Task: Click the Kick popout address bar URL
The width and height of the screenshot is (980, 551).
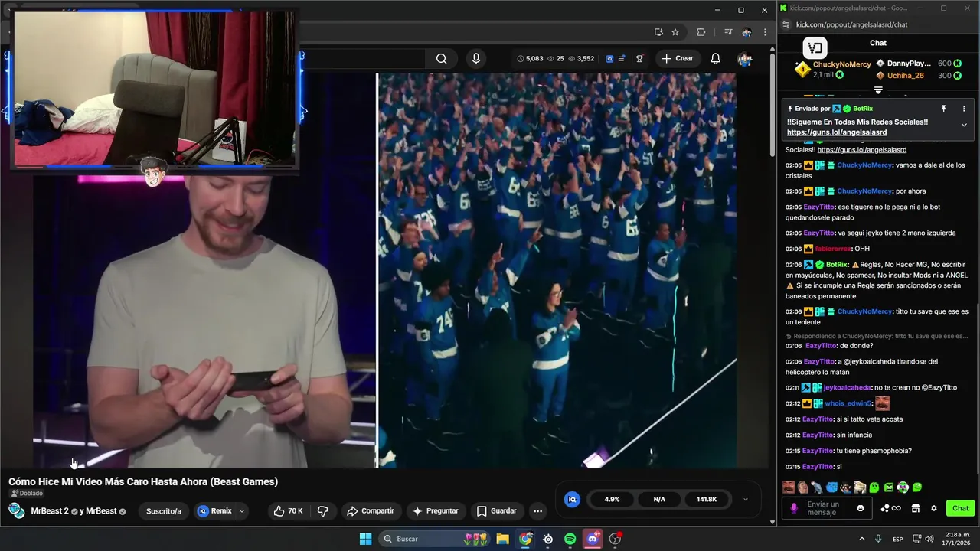Action: 851,24
